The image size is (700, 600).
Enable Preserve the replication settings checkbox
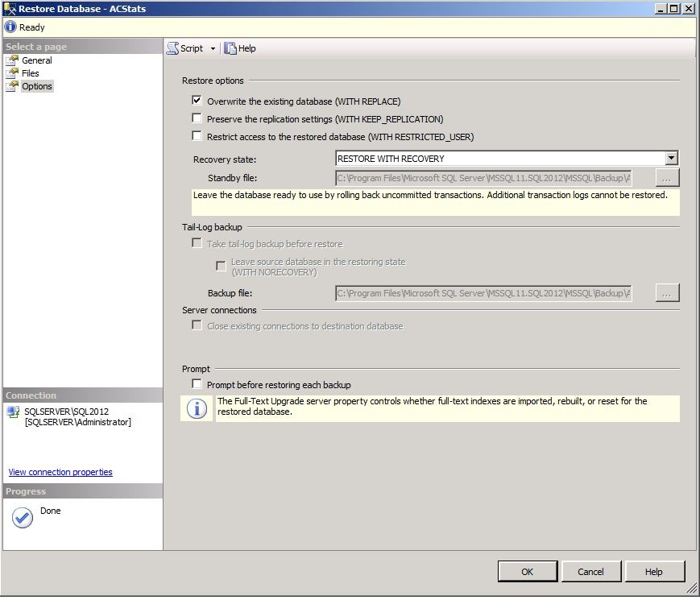[x=197, y=118]
